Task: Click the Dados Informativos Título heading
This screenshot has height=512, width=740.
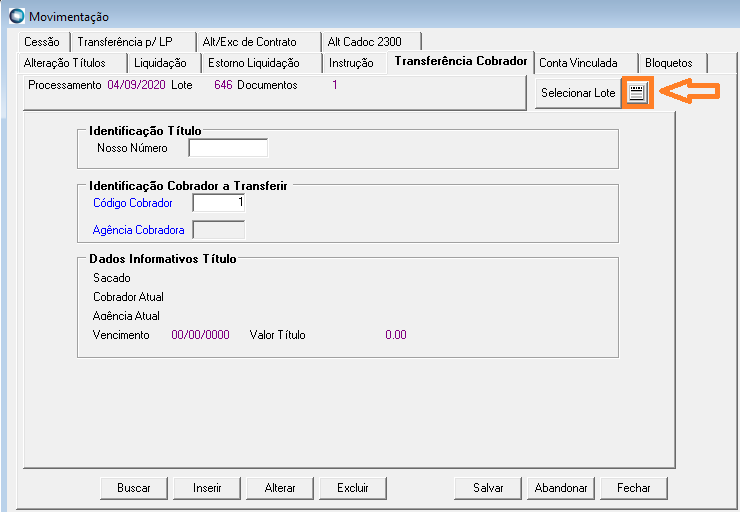Action: pos(162,259)
